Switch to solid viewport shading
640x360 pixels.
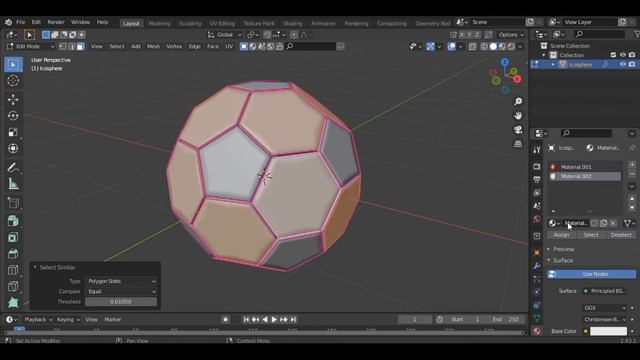pos(493,47)
